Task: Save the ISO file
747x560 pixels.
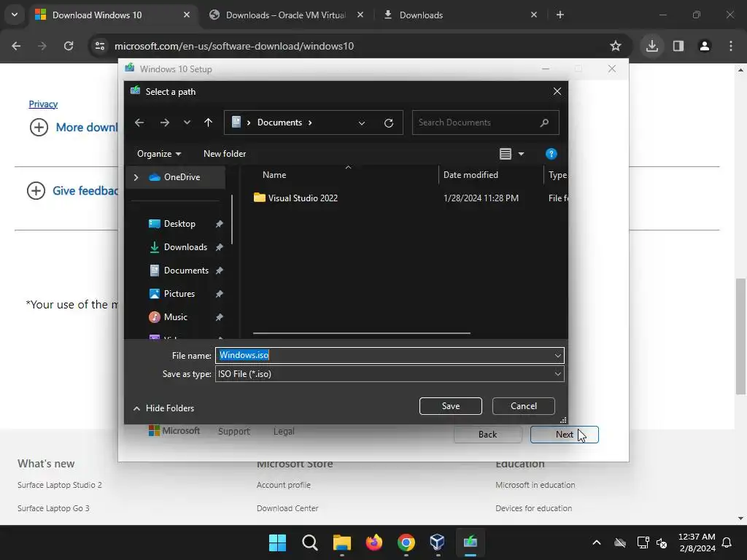Action: pos(451,406)
